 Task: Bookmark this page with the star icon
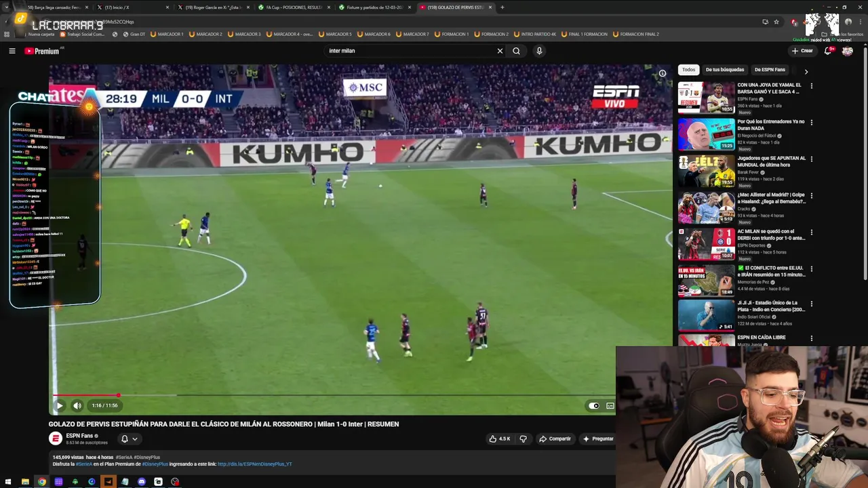[x=776, y=22]
